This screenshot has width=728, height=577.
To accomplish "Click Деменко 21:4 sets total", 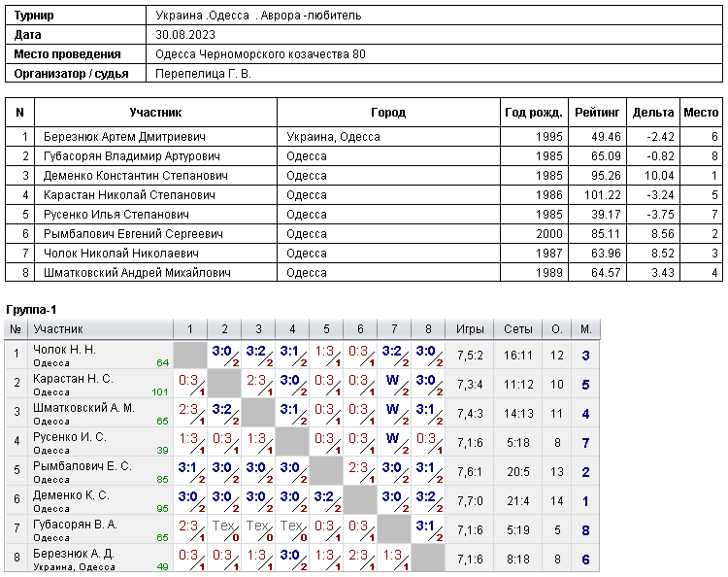I will click(518, 501).
